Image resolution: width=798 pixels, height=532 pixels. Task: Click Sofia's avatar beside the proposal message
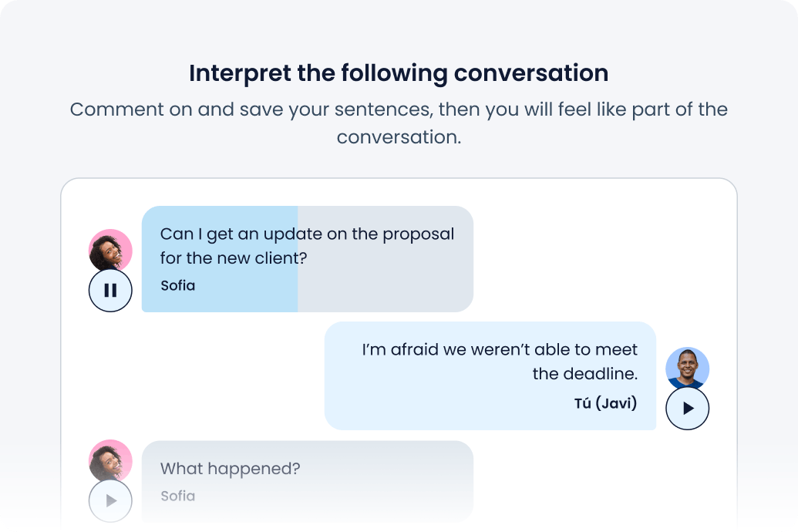coord(111,249)
